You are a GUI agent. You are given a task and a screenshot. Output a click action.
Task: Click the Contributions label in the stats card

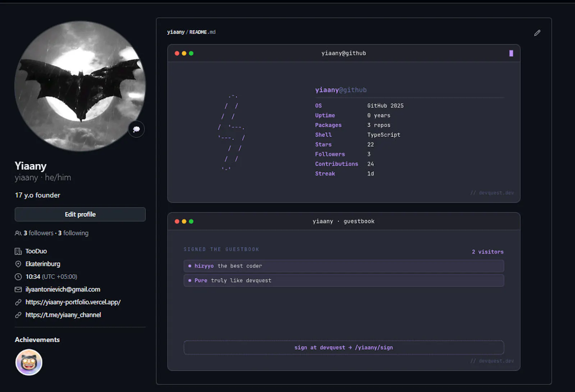tap(337, 164)
